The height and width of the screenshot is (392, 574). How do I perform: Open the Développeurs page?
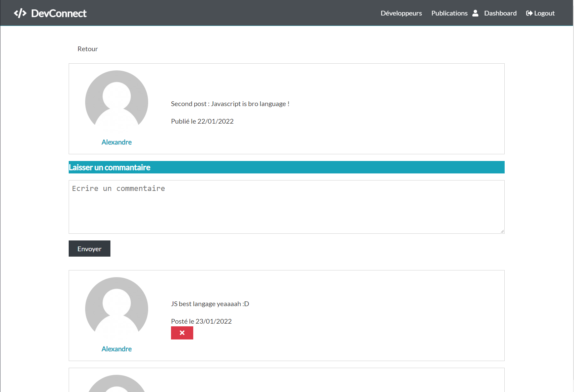coord(401,13)
